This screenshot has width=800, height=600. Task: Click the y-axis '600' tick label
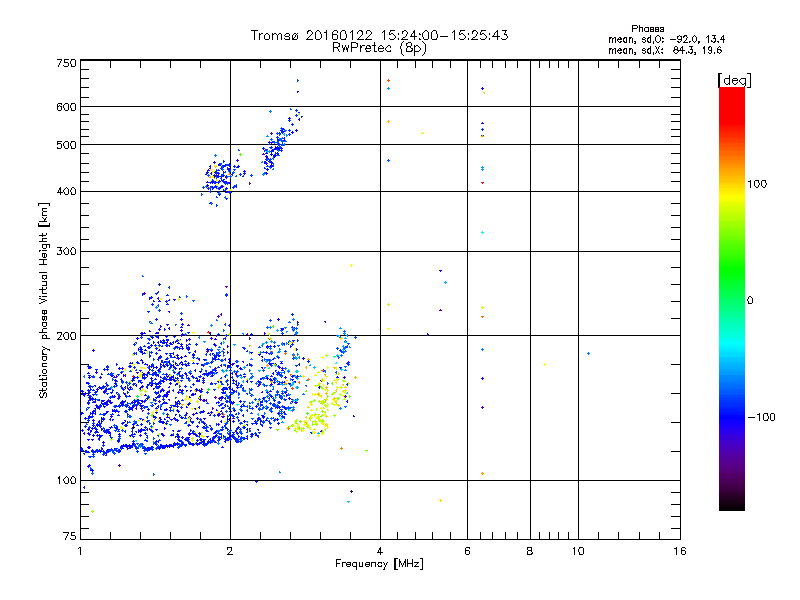tap(66, 107)
